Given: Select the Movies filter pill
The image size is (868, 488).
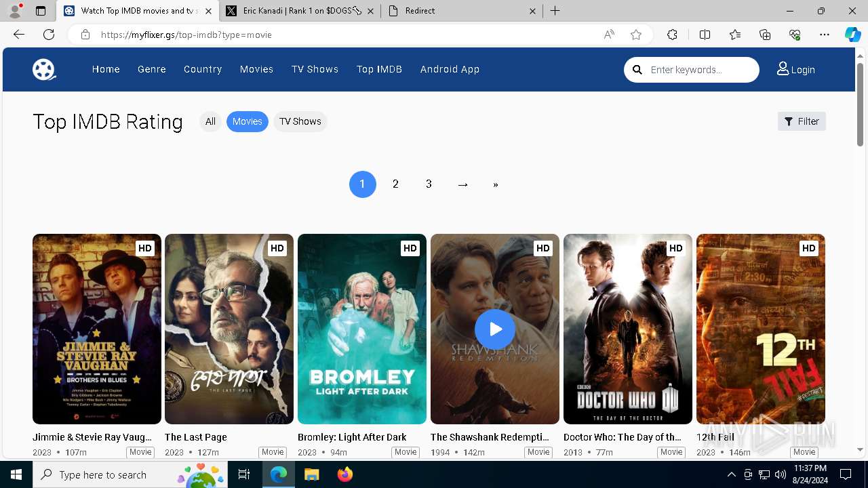Looking at the screenshot, I should pyautogui.click(x=248, y=121).
